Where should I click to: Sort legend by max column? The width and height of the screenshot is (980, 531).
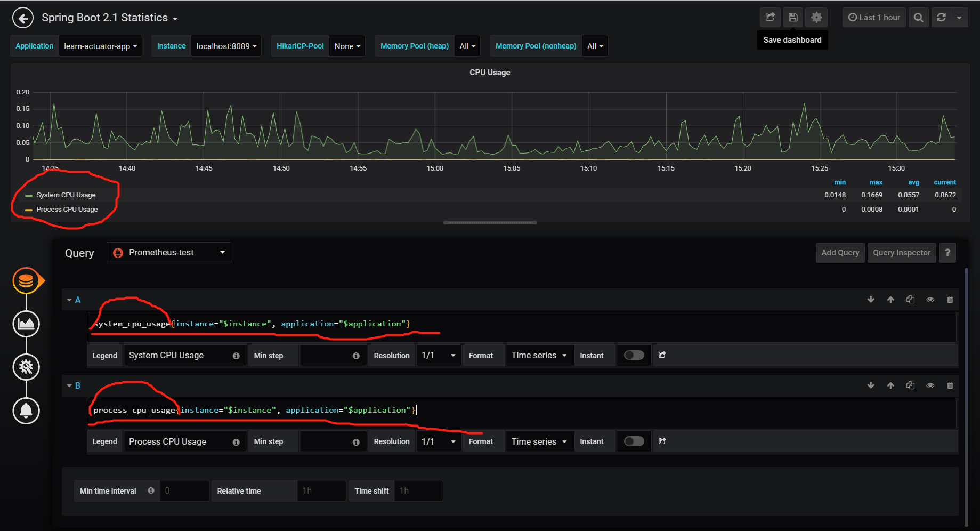coord(876,182)
